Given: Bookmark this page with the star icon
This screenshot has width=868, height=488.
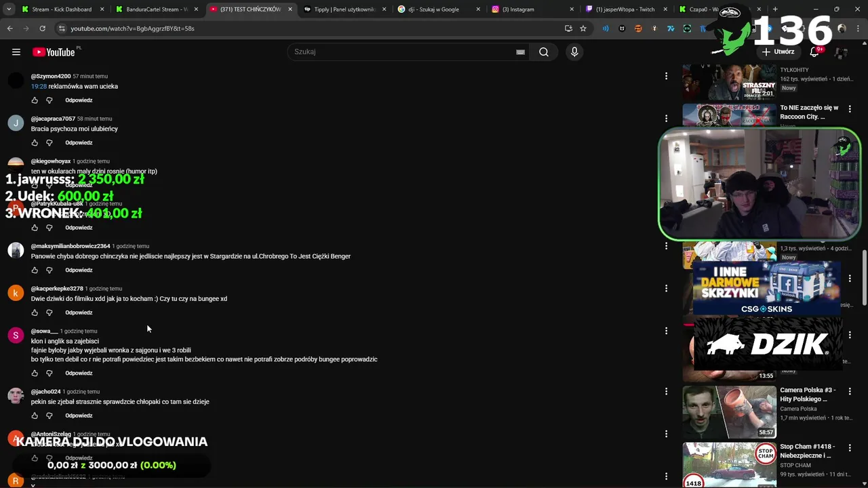Looking at the screenshot, I should pyautogui.click(x=583, y=28).
